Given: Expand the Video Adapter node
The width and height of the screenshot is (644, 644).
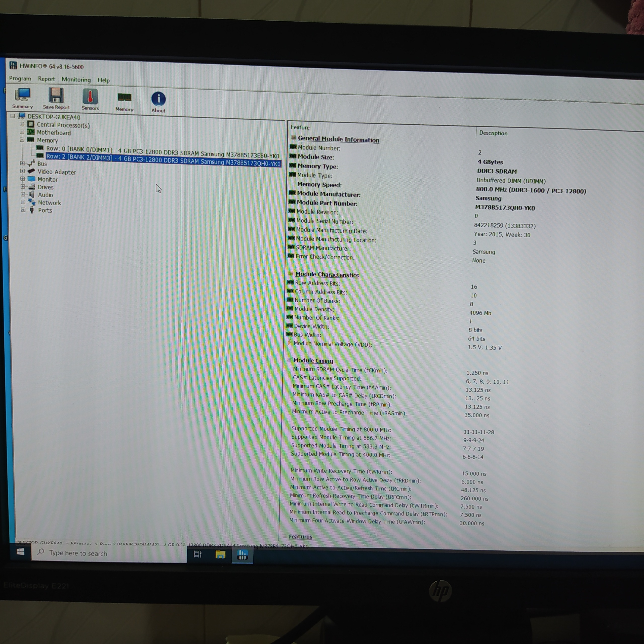Looking at the screenshot, I should click(x=22, y=171).
